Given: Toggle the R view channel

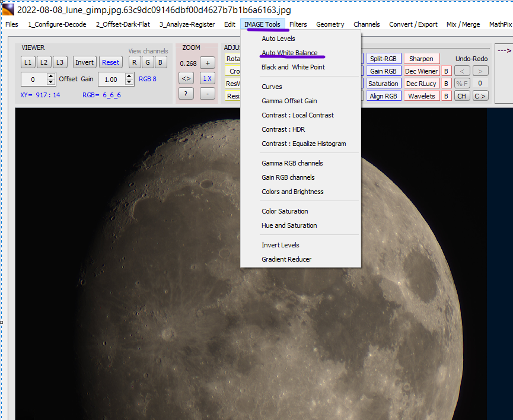Looking at the screenshot, I should point(135,62).
